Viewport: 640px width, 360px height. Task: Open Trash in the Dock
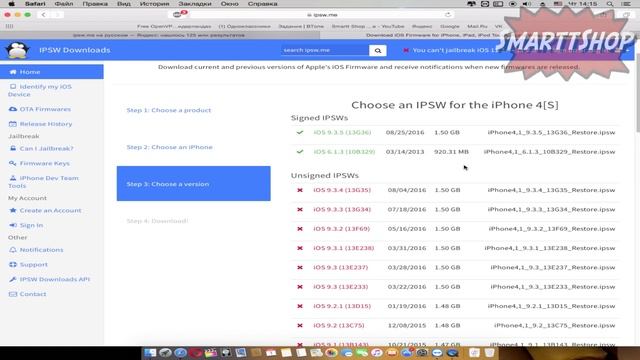(489, 353)
